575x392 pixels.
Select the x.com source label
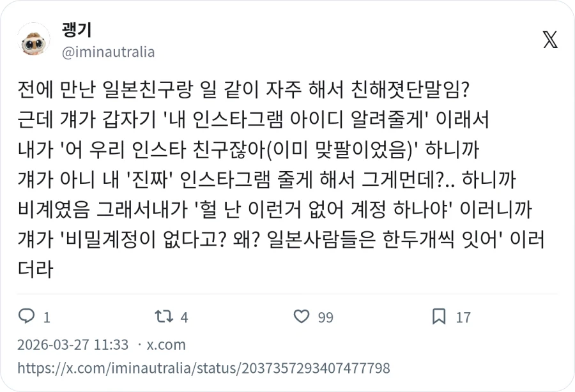(165, 344)
